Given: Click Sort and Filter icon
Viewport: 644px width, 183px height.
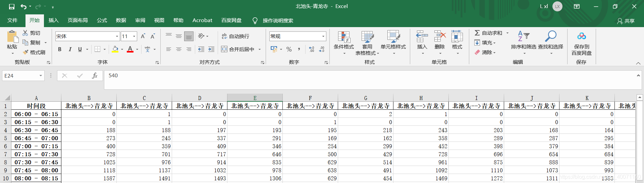Looking at the screenshot, I should (523, 35).
